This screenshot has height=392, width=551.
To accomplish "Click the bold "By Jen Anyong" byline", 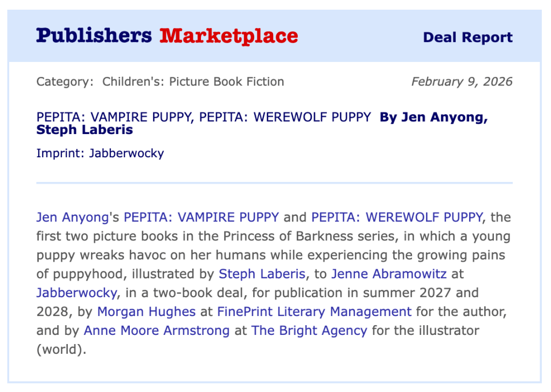I will pyautogui.click(x=434, y=117).
